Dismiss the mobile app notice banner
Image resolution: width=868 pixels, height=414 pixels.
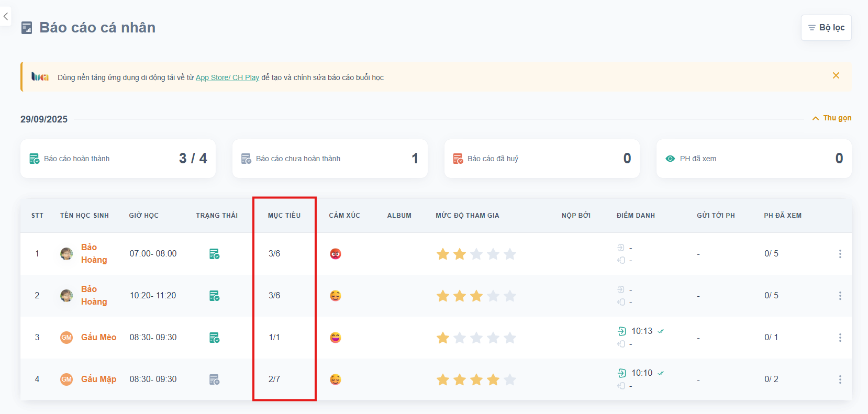pos(836,75)
